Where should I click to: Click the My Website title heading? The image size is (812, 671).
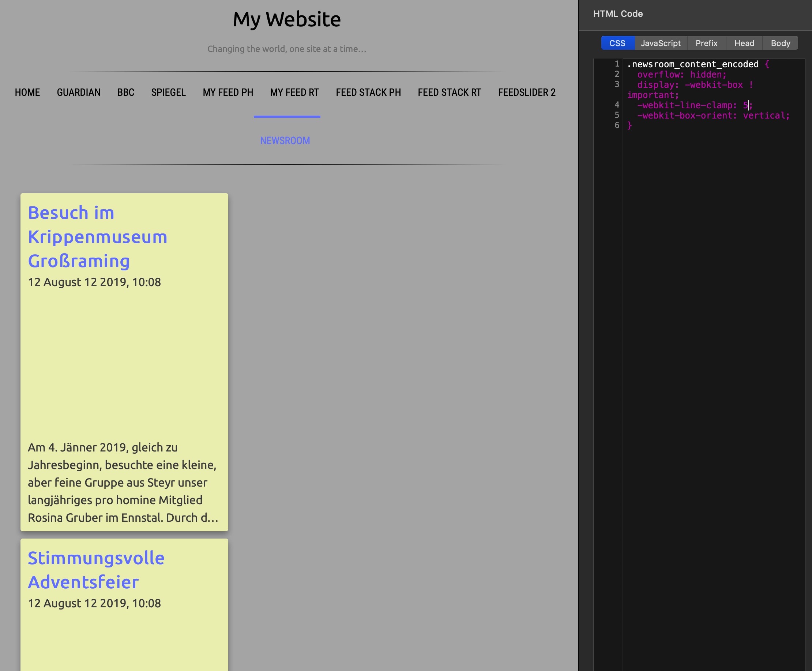click(286, 19)
